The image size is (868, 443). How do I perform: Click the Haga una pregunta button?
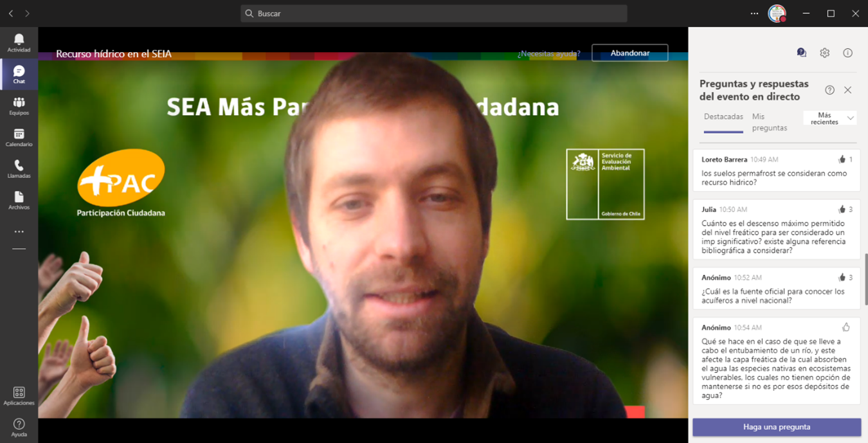pyautogui.click(x=776, y=427)
